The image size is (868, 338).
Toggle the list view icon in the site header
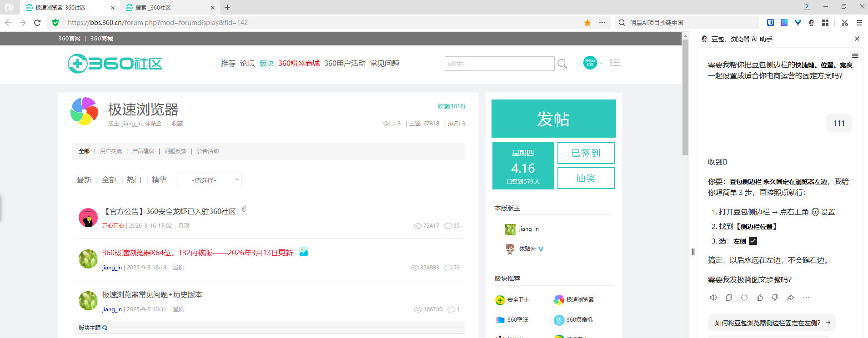[x=615, y=63]
